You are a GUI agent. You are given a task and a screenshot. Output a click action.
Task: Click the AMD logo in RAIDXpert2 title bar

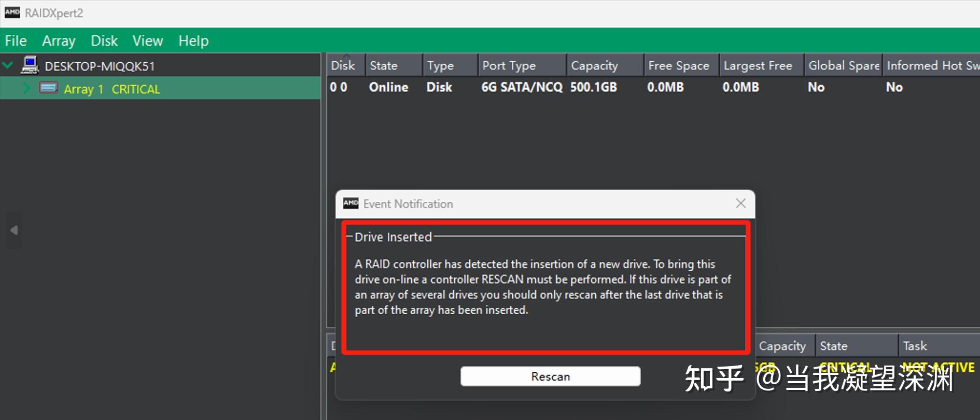[x=12, y=12]
